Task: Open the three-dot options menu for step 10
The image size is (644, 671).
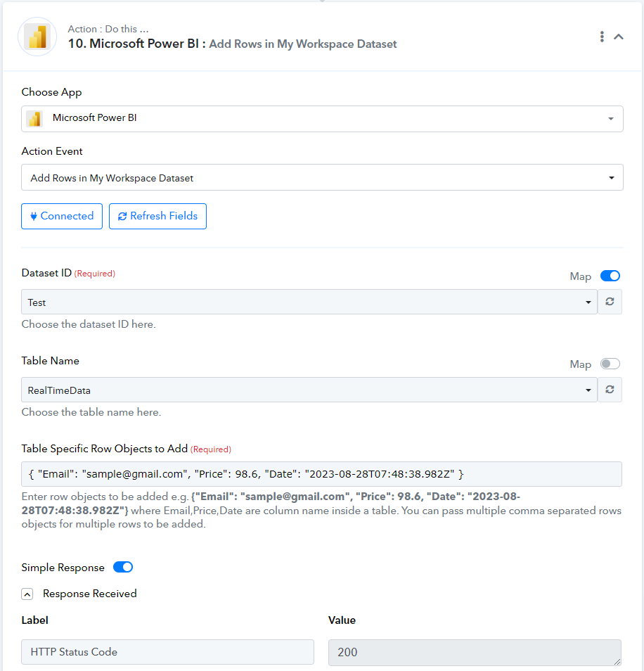Action: click(x=602, y=37)
